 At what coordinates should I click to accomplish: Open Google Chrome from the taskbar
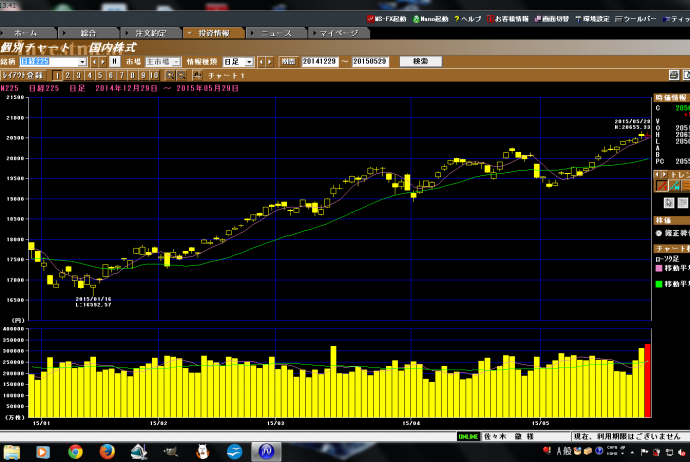click(x=75, y=452)
